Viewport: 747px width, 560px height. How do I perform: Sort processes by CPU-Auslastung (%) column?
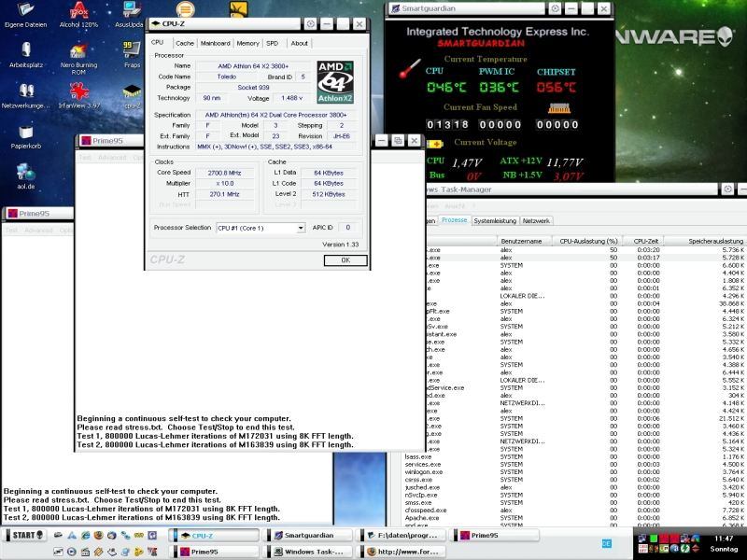(x=588, y=241)
